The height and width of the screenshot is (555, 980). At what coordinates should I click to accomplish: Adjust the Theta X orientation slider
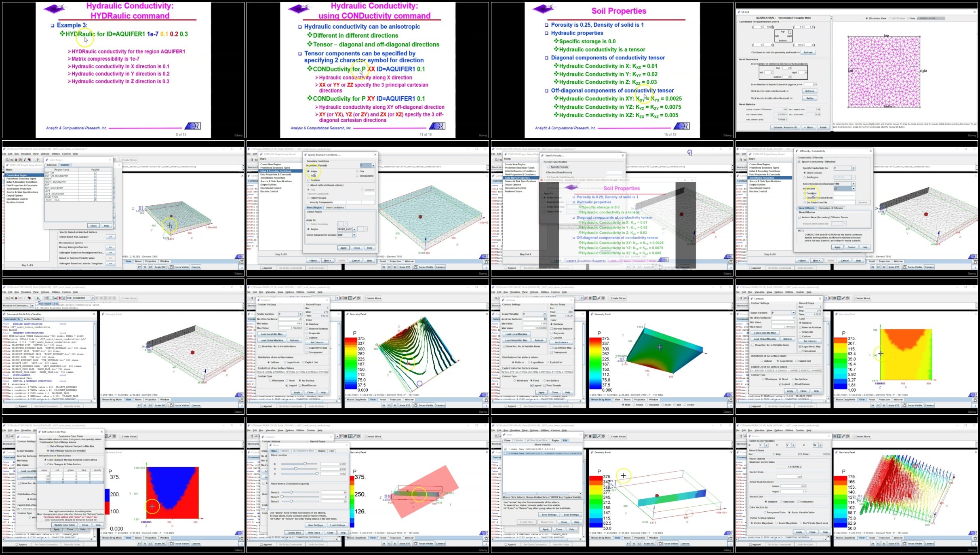click(291, 492)
